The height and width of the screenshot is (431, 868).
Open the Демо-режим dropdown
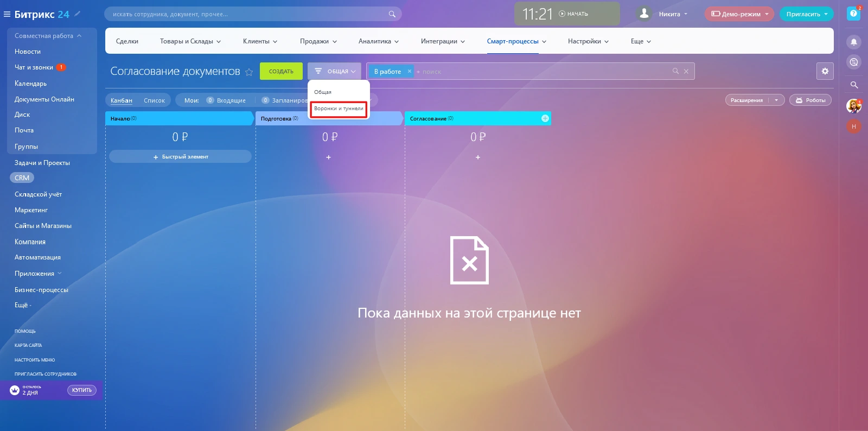(x=739, y=14)
